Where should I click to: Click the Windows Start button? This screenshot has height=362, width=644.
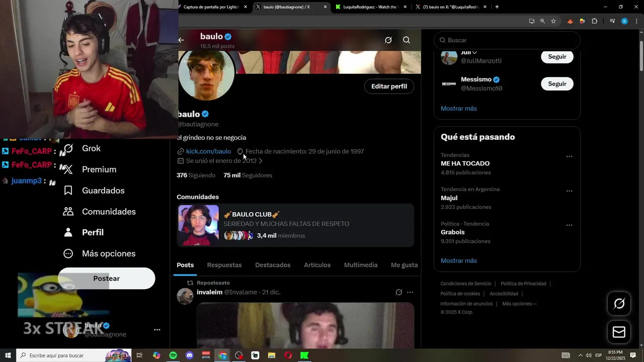pos(8,355)
